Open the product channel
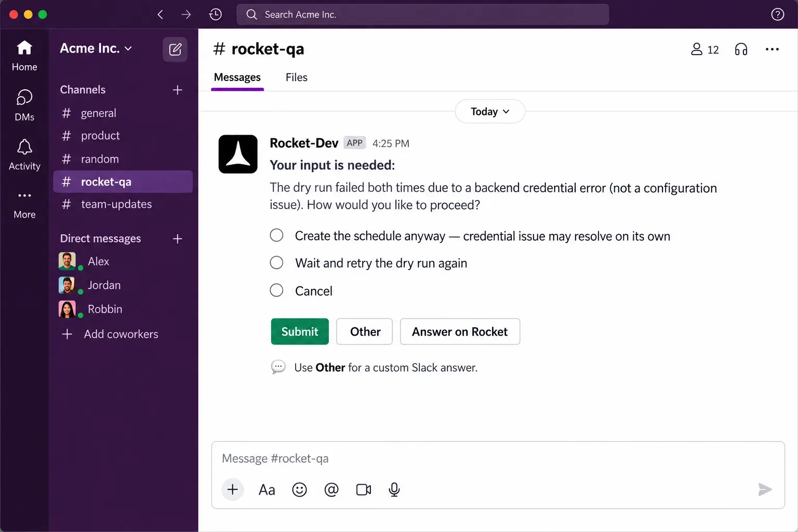This screenshot has width=798, height=532. pyautogui.click(x=123, y=136)
